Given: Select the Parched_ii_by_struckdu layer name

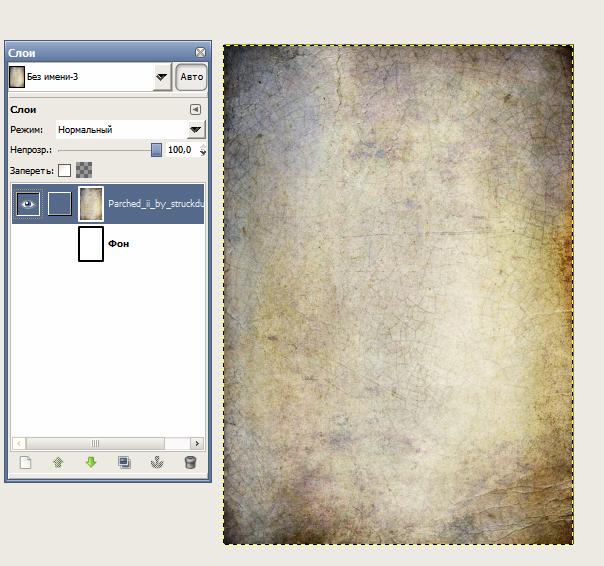Looking at the screenshot, I should pos(156,204).
